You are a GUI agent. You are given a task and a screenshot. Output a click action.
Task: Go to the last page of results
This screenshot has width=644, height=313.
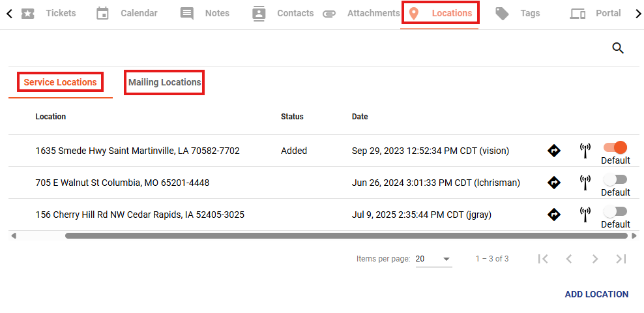[621, 259]
